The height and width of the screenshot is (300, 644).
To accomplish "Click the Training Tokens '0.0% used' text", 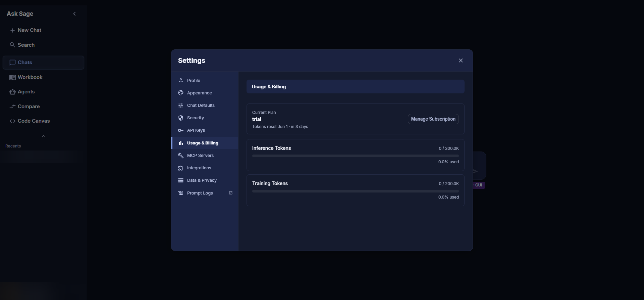I will pyautogui.click(x=448, y=197).
